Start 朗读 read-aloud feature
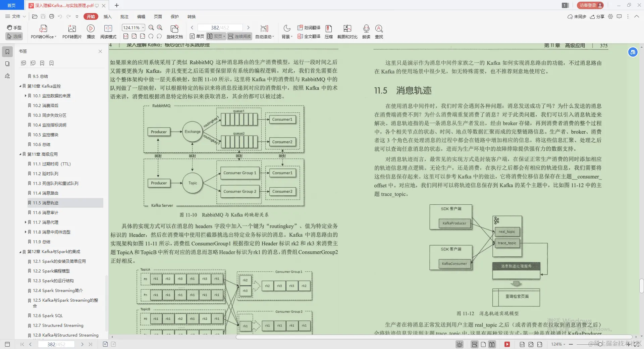 coord(366,31)
